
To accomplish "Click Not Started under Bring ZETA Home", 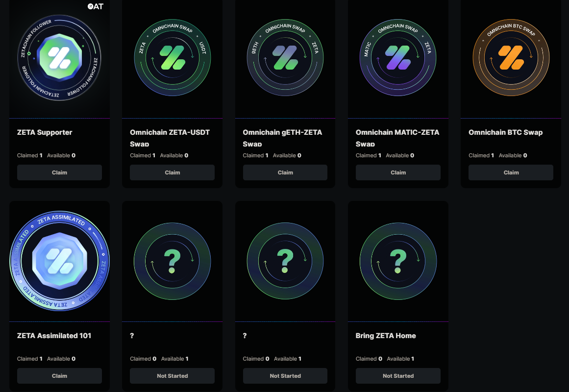I will [398, 376].
